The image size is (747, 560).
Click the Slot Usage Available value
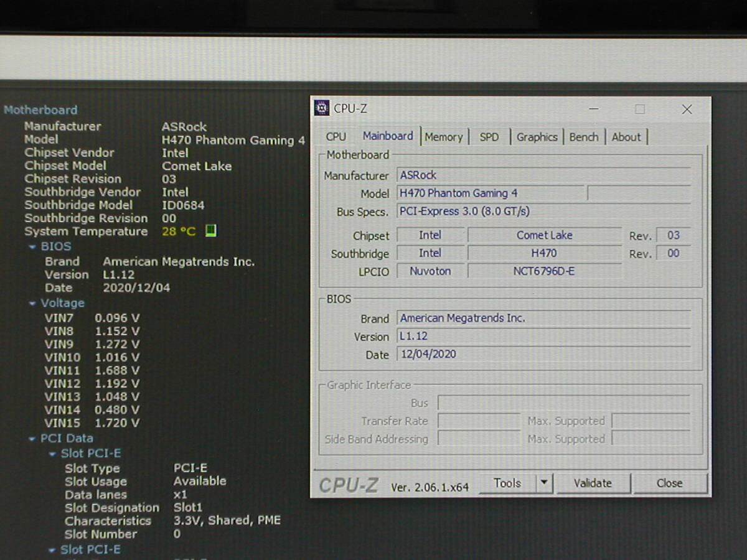click(200, 481)
